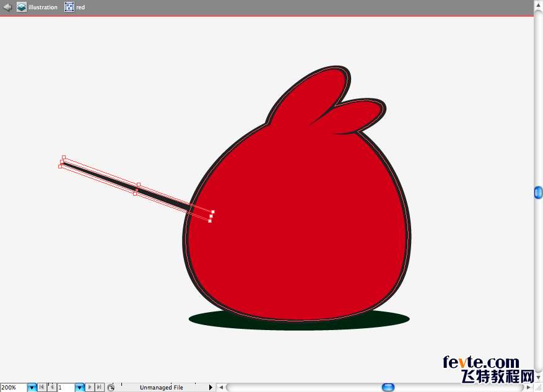Click the illustration layer icon in breadcrumb
This screenshot has height=392, width=543.
(22, 7)
